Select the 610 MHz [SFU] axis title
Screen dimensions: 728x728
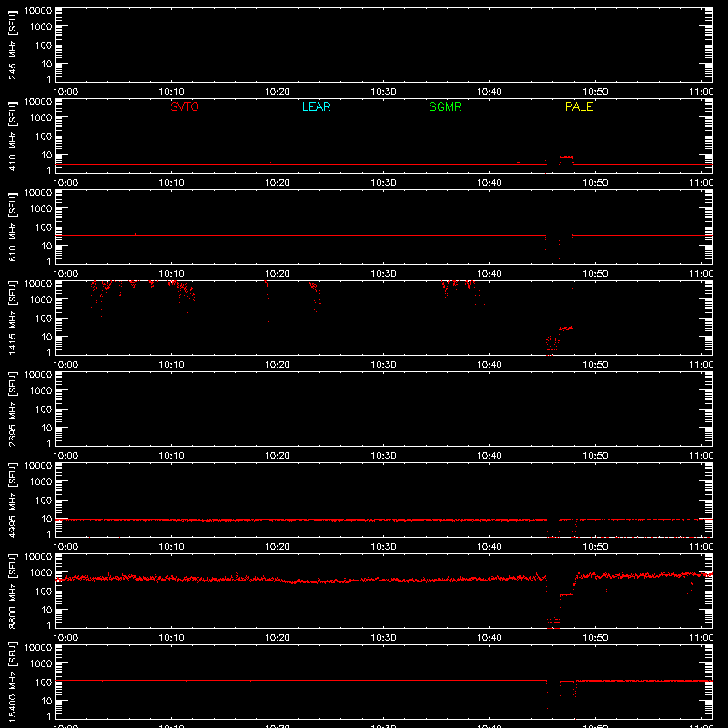coord(12,228)
